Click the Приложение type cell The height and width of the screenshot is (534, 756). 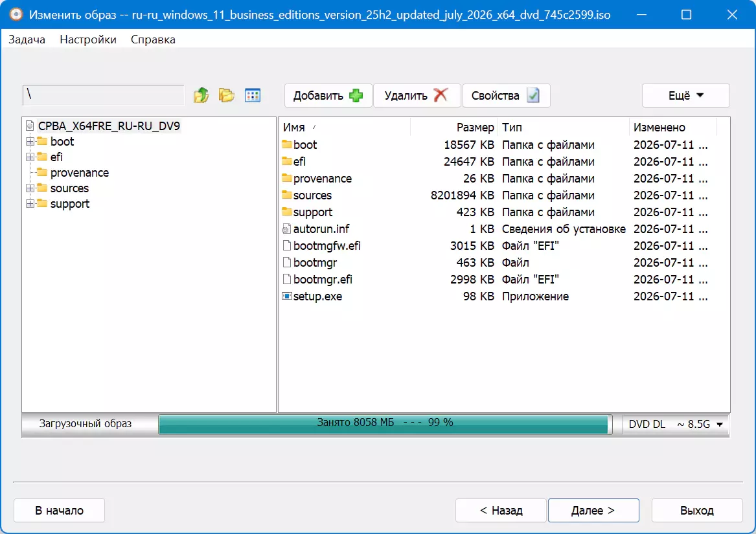pyautogui.click(x=535, y=296)
